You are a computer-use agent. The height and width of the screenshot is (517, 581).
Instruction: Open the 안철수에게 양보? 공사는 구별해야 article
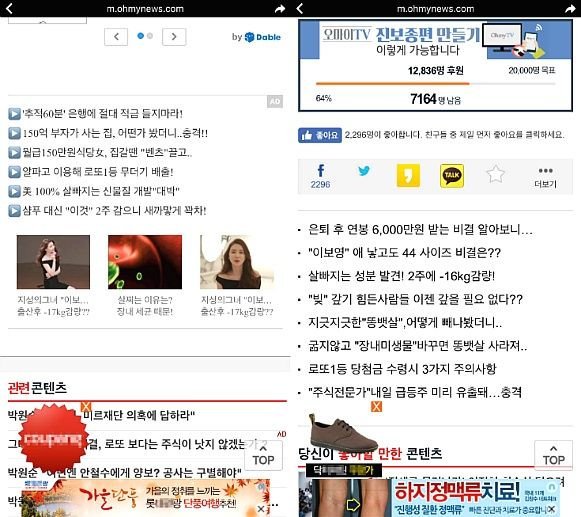point(125,472)
